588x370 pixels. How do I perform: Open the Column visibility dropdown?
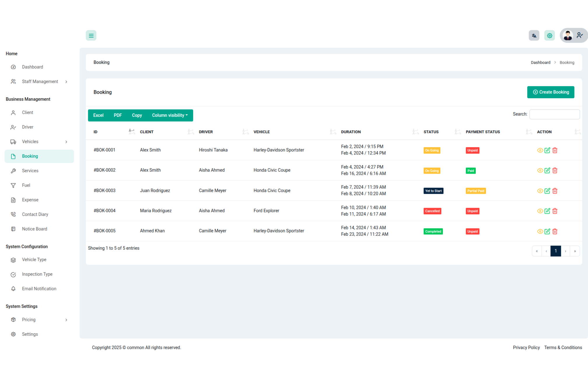pyautogui.click(x=170, y=115)
